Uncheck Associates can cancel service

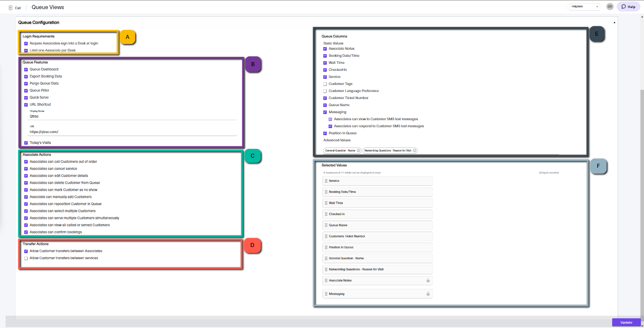(x=26, y=169)
